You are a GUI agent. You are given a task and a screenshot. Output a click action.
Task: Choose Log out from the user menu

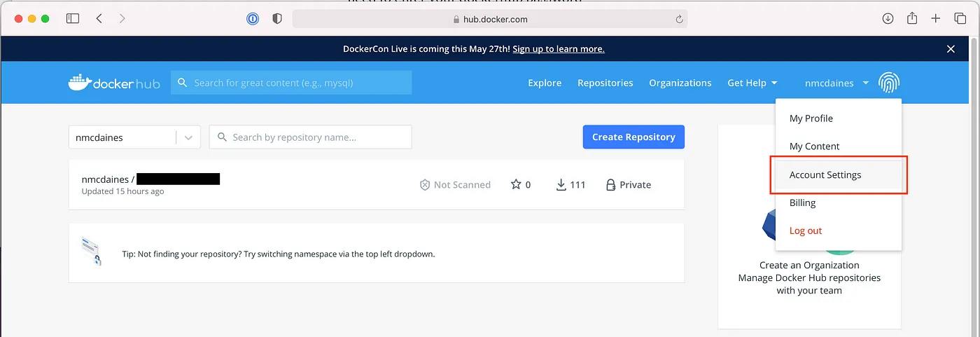pos(805,231)
